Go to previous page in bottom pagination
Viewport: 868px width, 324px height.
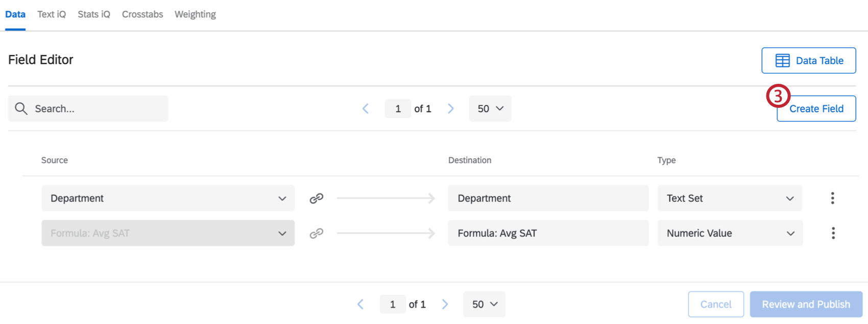(x=360, y=305)
